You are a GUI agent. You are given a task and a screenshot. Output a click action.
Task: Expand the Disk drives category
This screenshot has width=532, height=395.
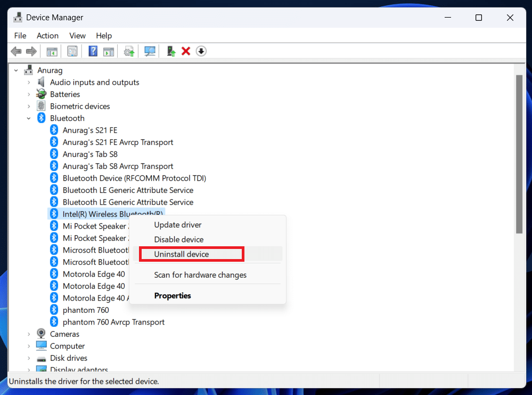(x=29, y=358)
